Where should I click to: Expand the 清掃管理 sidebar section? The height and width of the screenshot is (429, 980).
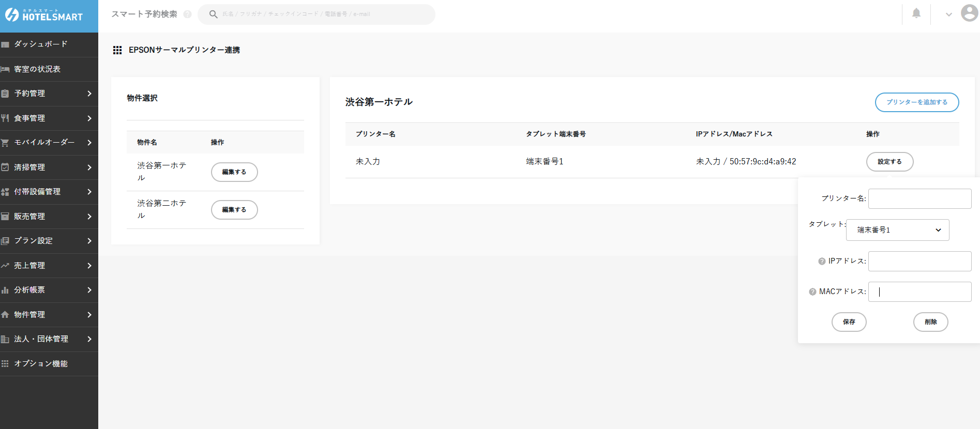[49, 167]
